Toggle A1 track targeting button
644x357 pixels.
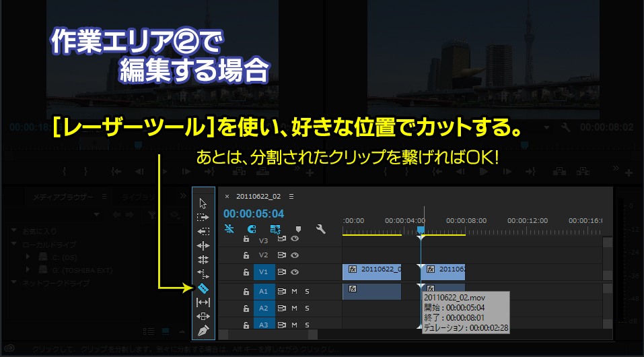(264, 292)
